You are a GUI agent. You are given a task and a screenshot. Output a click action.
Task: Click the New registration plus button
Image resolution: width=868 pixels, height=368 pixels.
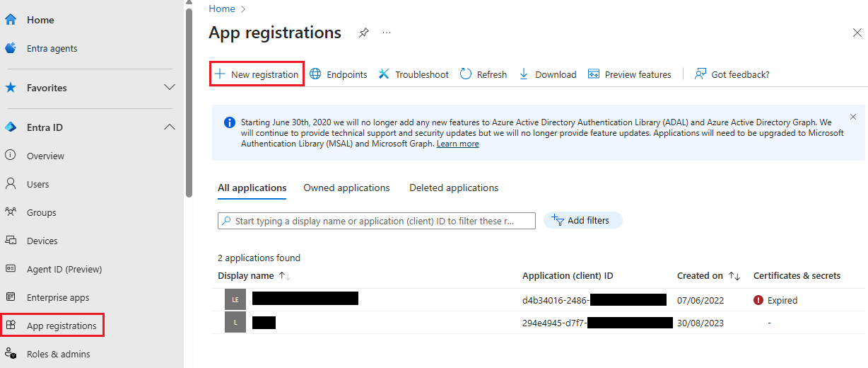(220, 74)
